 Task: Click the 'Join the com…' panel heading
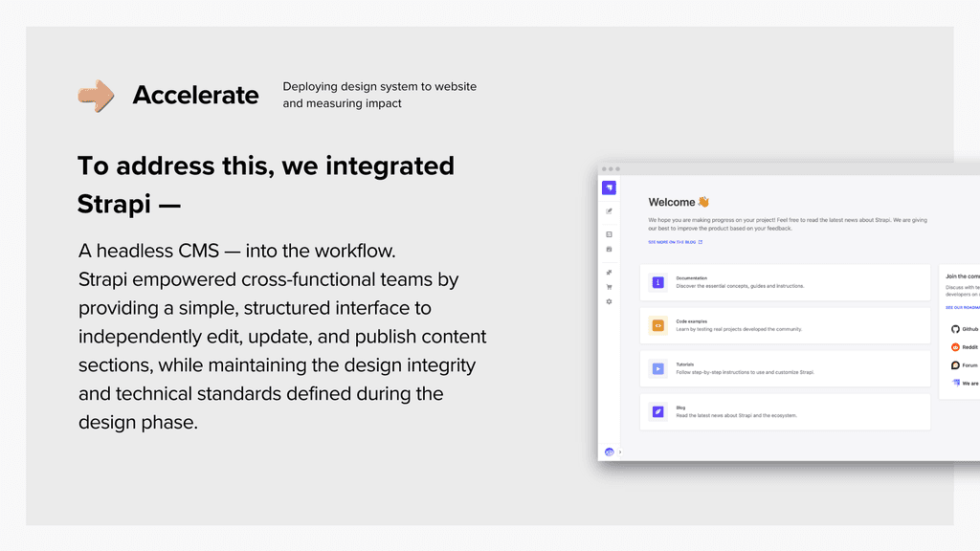point(963,276)
